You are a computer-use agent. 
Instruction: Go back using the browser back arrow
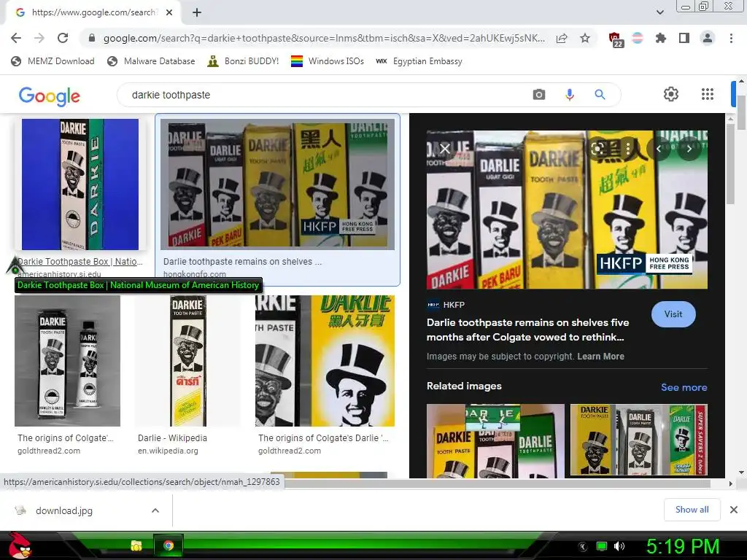tap(16, 38)
